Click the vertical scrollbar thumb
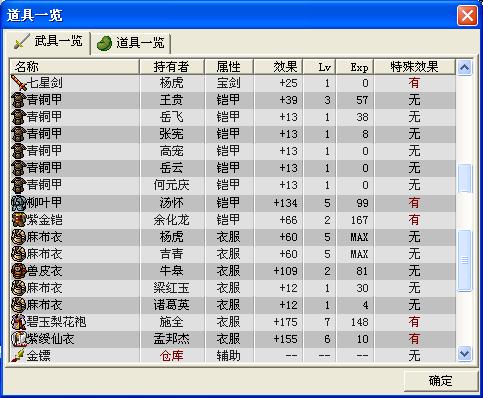Screen dimensions: 483x398 [x=464, y=260]
